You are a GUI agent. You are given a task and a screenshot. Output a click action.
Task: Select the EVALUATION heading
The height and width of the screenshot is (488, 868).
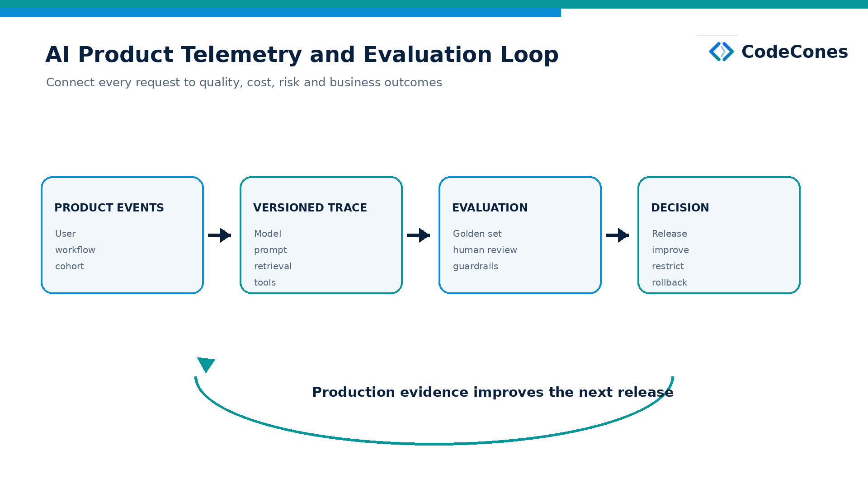[x=490, y=208]
